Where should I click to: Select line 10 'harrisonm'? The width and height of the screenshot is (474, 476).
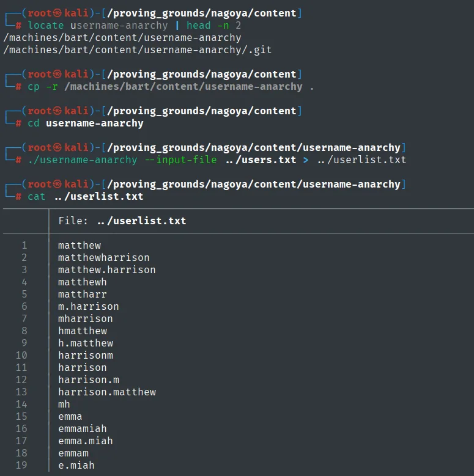[x=86, y=355]
